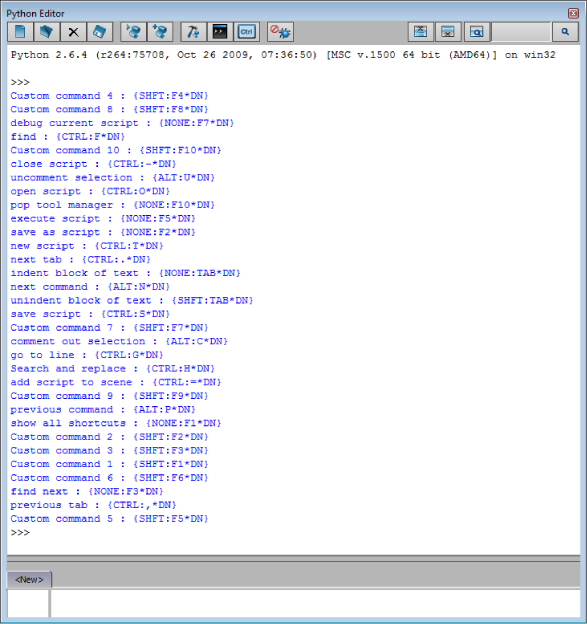Viewport: 587px width, 624px height.
Task: Open the tool manager hammer icon
Action: click(193, 32)
